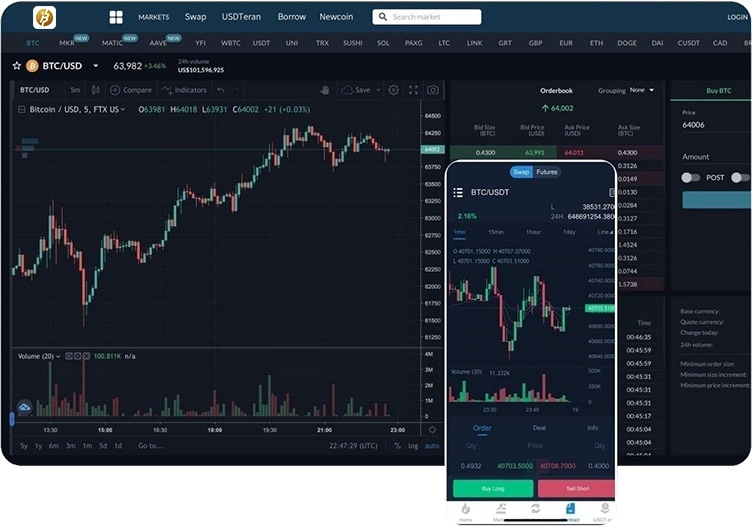Viewport: 752px width, 527px height.
Task: Tap the Home flame icon on phone
Action: (x=465, y=508)
